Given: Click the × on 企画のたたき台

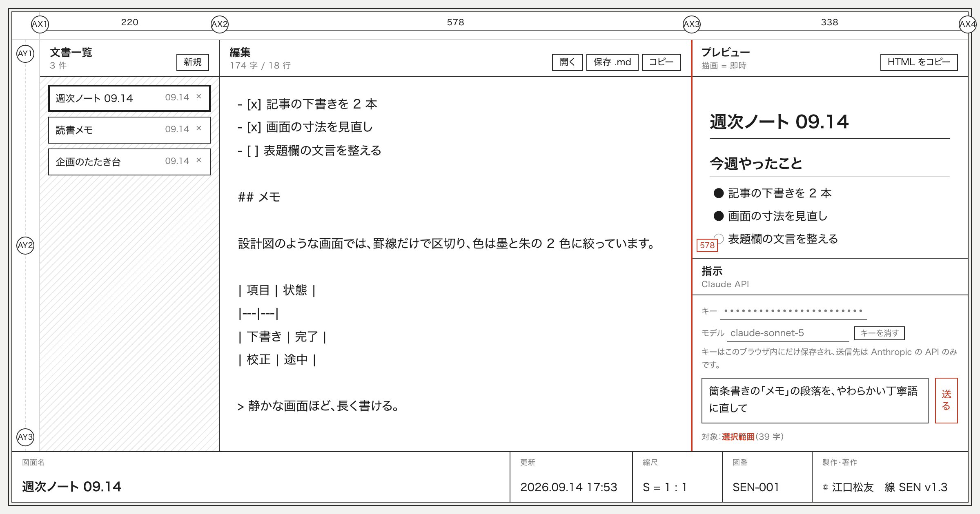Looking at the screenshot, I should click(x=199, y=160).
